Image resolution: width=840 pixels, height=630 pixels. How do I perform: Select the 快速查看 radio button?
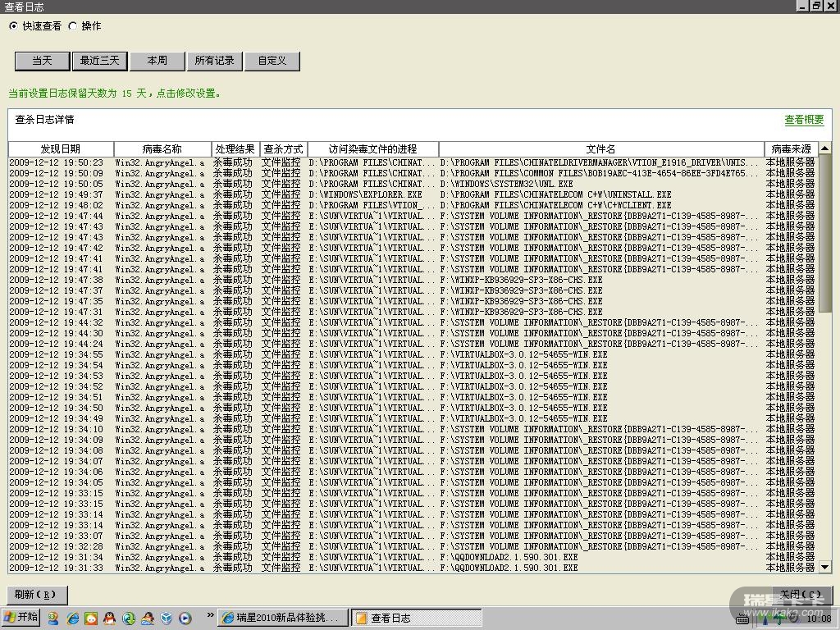point(13,26)
